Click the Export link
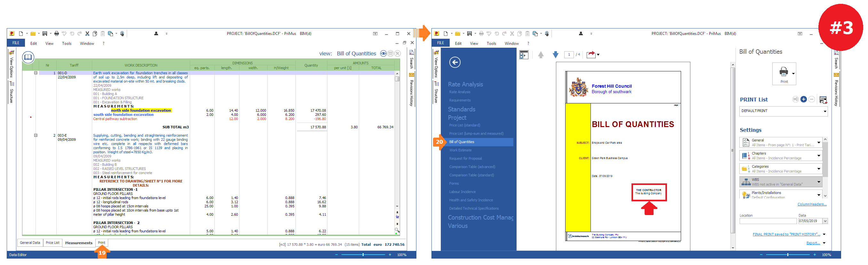The image size is (868, 265). 813,243
